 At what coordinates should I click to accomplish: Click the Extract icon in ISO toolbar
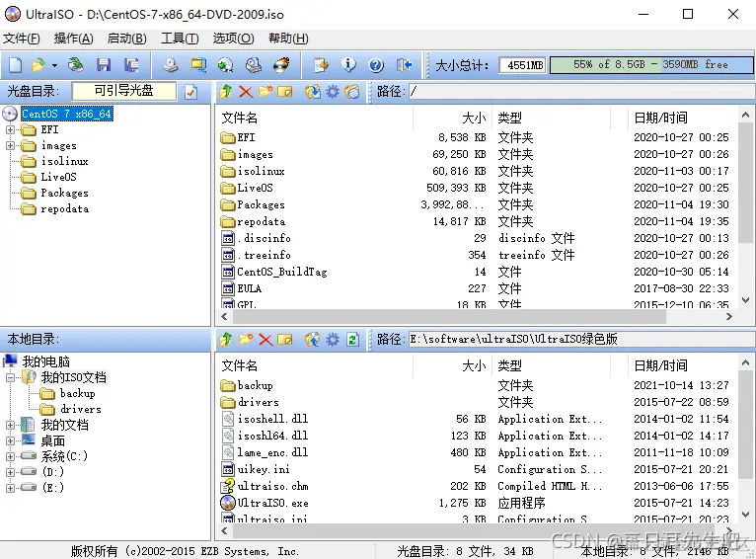click(313, 91)
